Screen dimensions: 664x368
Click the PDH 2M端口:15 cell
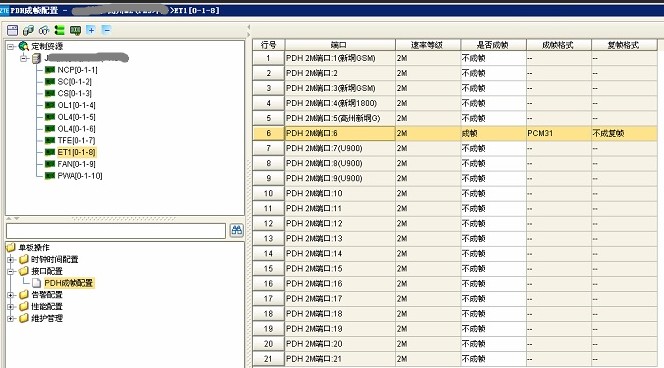click(340, 268)
